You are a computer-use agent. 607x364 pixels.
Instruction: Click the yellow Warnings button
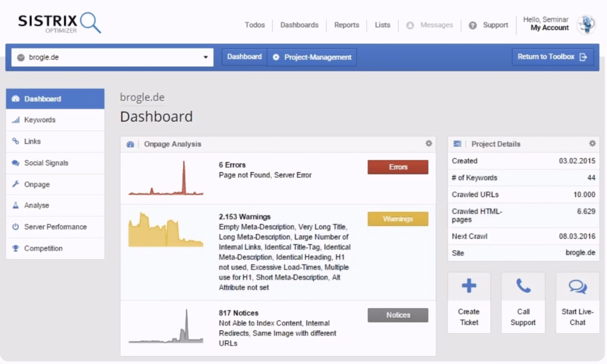coord(398,219)
